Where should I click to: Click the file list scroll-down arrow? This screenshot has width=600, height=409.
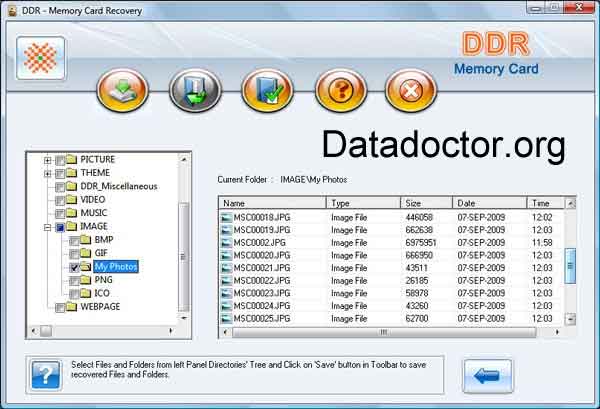[571, 319]
